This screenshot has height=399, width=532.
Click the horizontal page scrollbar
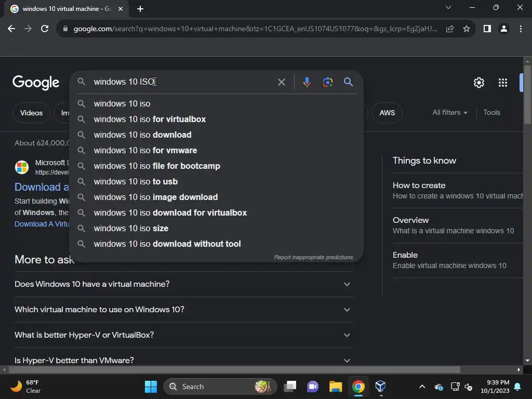234,369
